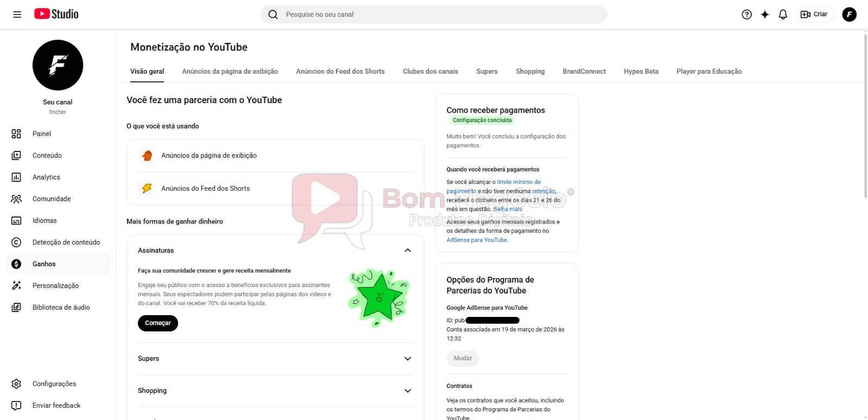Switch to Anúncios do Feed dos Shorts tab
The image size is (868, 420).
[x=340, y=71]
